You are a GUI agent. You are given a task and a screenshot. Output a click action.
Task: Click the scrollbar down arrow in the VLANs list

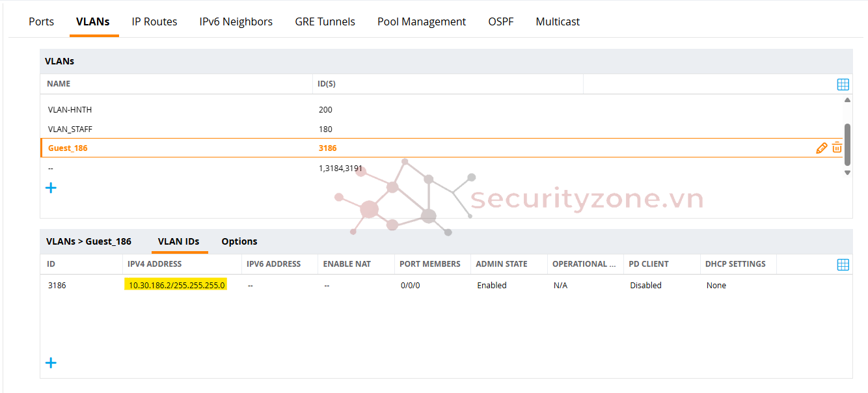click(848, 172)
